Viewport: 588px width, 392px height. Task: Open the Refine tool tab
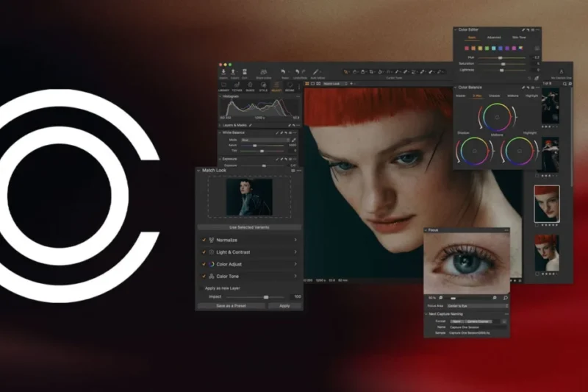(290, 86)
